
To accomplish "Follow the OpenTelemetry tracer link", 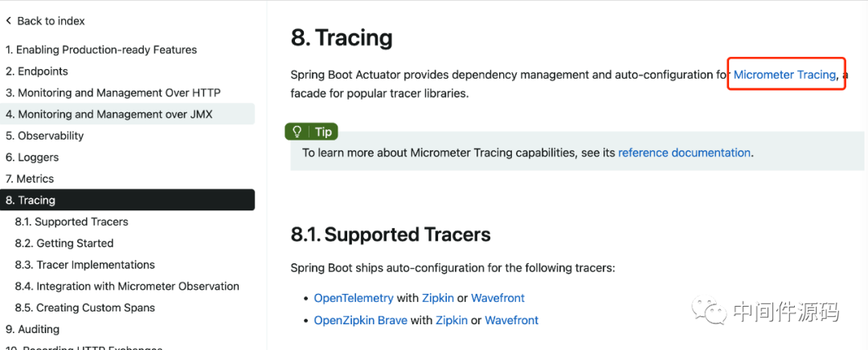I will click(354, 298).
